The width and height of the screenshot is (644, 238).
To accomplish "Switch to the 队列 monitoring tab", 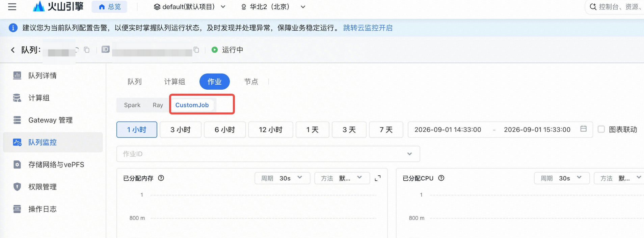I will 135,82.
